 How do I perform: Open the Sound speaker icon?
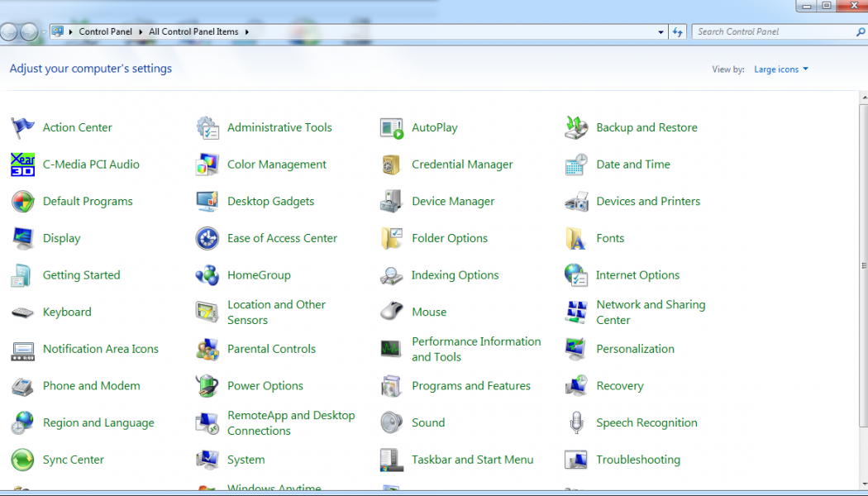click(x=391, y=423)
